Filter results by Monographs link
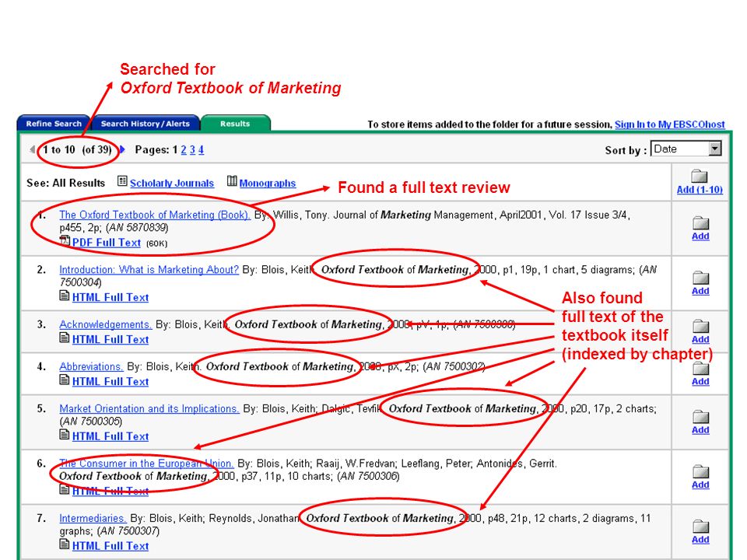This screenshot has width=747, height=560. pyautogui.click(x=267, y=184)
